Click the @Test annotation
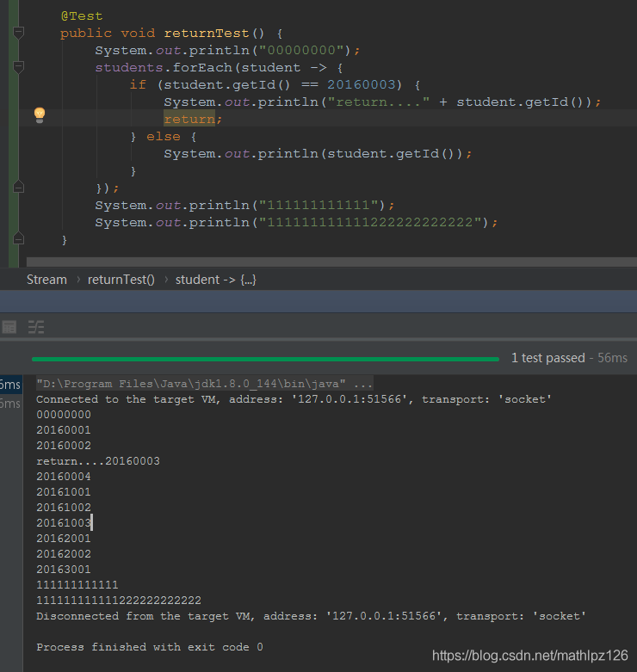 [x=82, y=16]
